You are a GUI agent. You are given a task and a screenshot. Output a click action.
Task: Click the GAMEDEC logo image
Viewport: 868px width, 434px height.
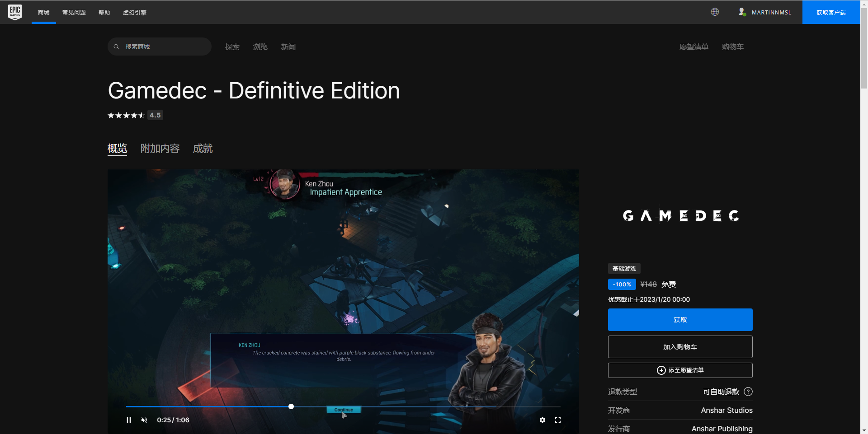coord(680,216)
